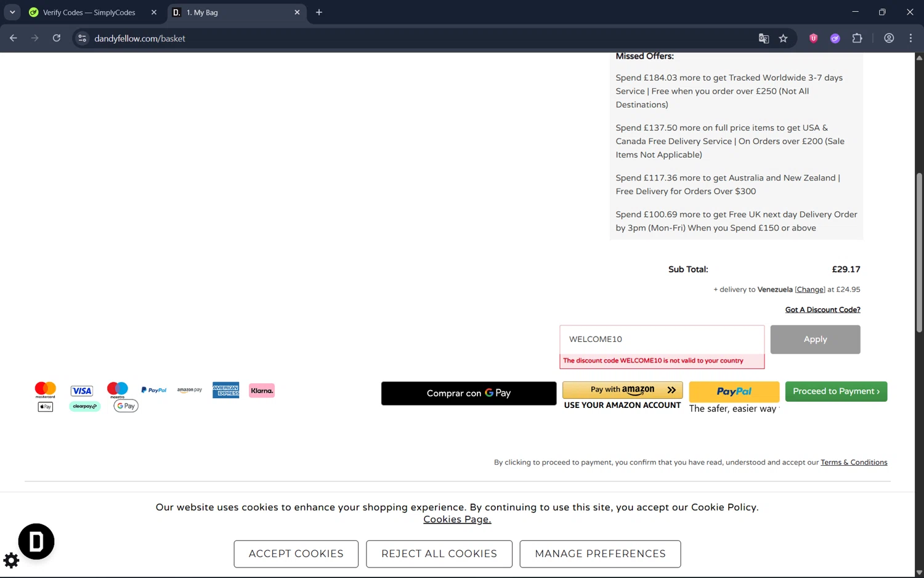The image size is (924, 578).
Task: Open the Extensions puzzle icon
Action: [x=857, y=38]
